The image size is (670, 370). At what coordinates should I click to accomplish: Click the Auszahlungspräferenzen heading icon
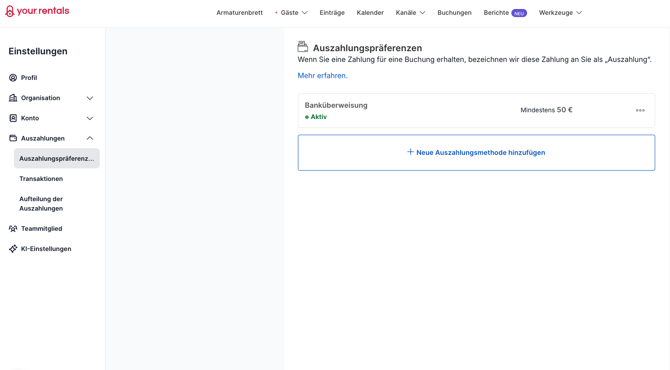coord(303,46)
